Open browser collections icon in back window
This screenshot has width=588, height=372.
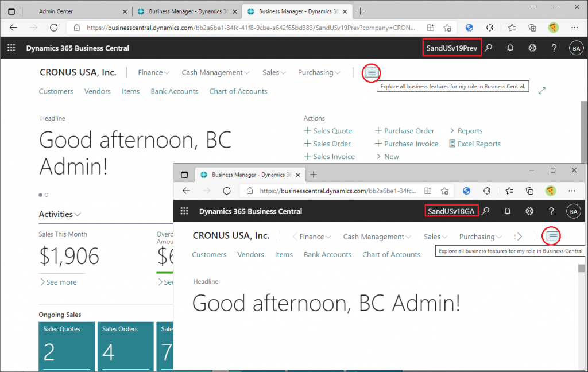point(532,28)
